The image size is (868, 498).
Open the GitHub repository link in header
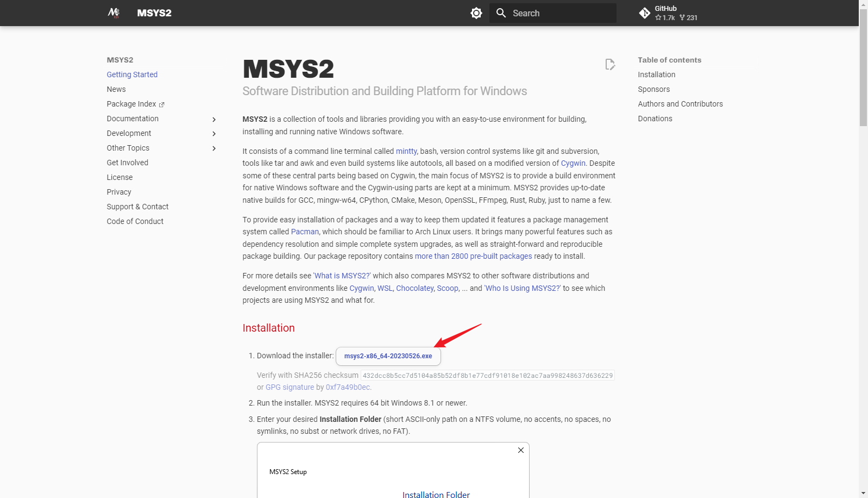pyautogui.click(x=669, y=13)
